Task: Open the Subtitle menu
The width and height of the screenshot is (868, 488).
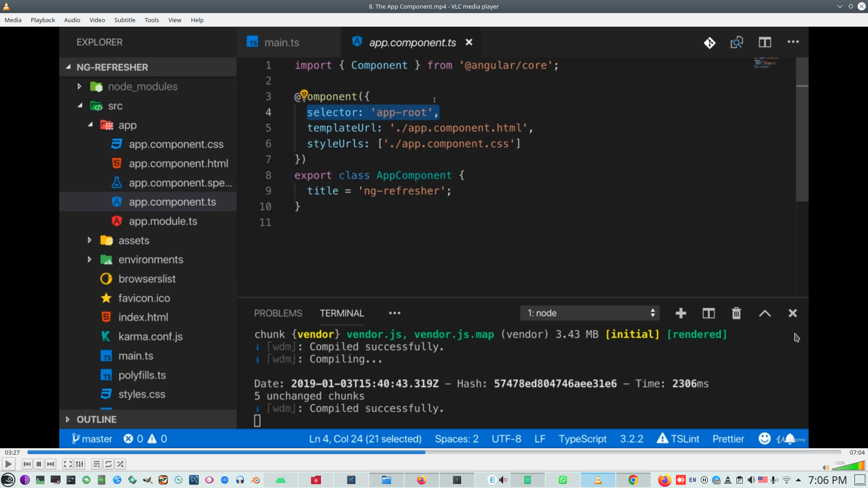Action: (x=124, y=20)
